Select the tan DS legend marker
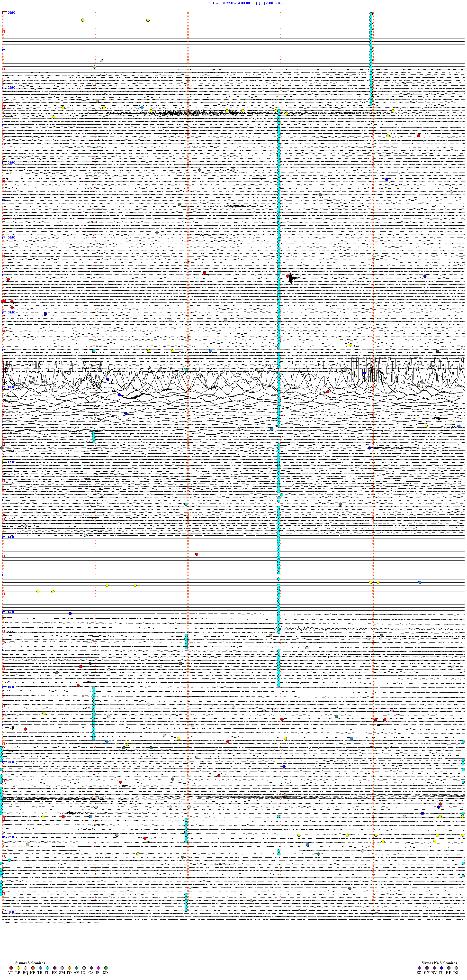 pos(456,967)
